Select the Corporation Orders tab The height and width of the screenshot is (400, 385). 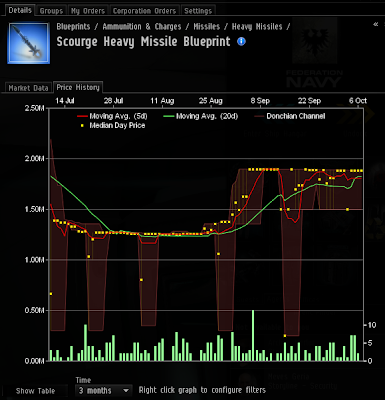point(144,11)
